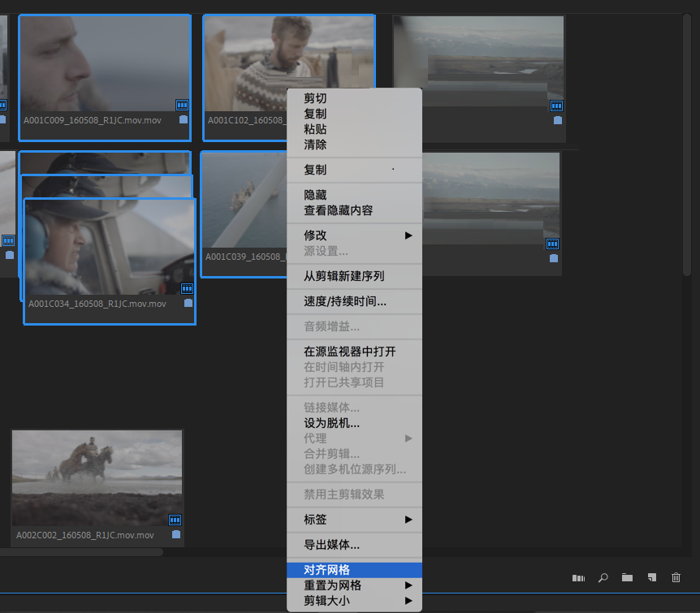Choose 在源监视器中打开

(x=354, y=352)
